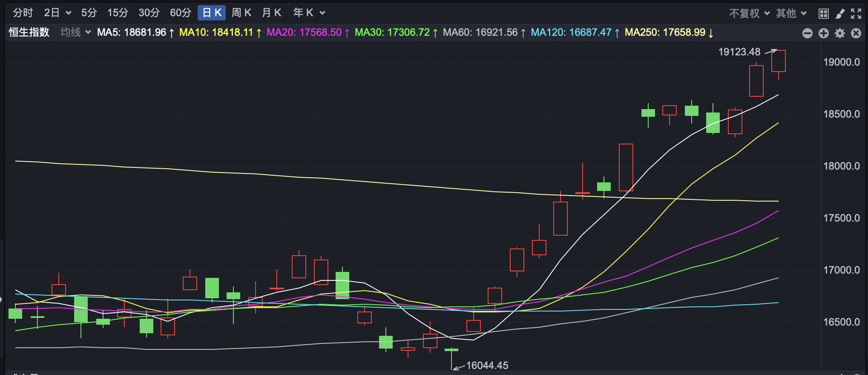Zoom out chart with minus icon

coord(808,33)
